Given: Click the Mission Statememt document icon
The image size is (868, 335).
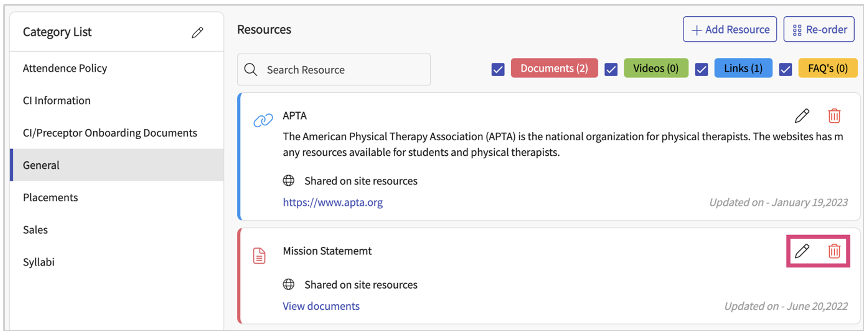Looking at the screenshot, I should 259,256.
